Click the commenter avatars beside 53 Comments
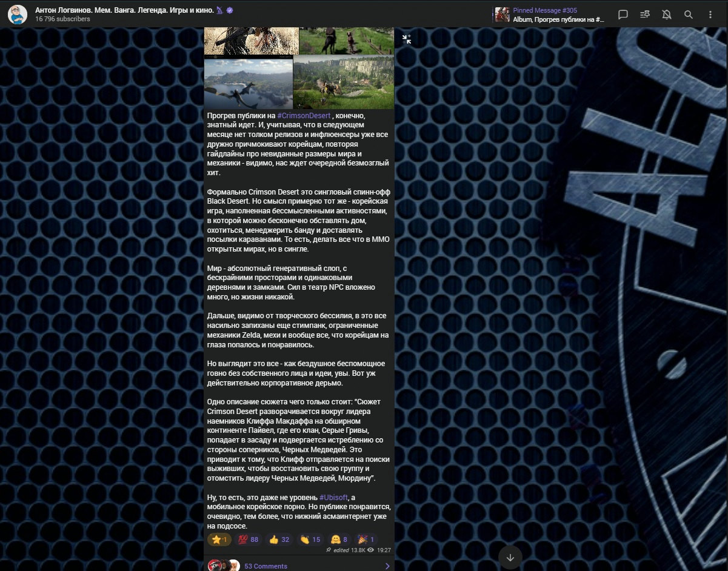Screen dimensions: 728x571 (224, 566)
